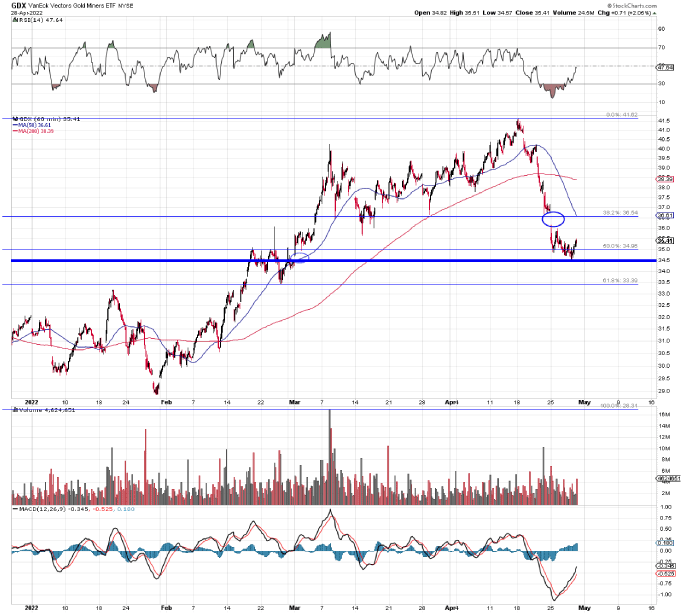687x615 pixels.
Task: Click the 0.0% Fibonacci label at 41.82
Action: click(623, 115)
